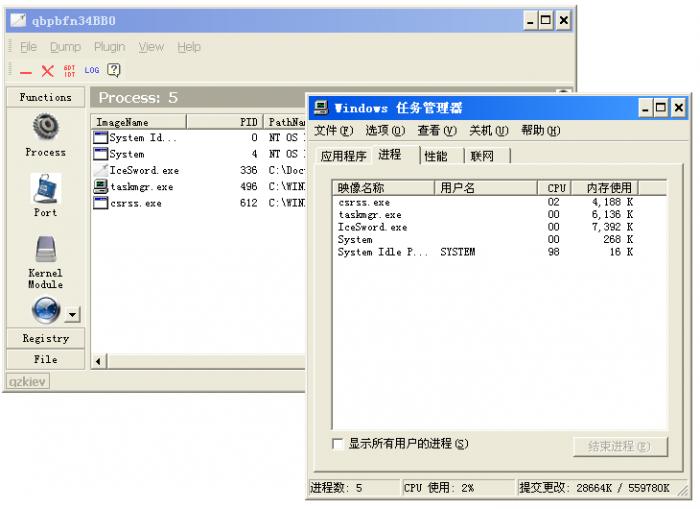Viewport: 700px width, 509px height.
Task: Click the GDT/IDT toolbar icon
Action: point(69,71)
